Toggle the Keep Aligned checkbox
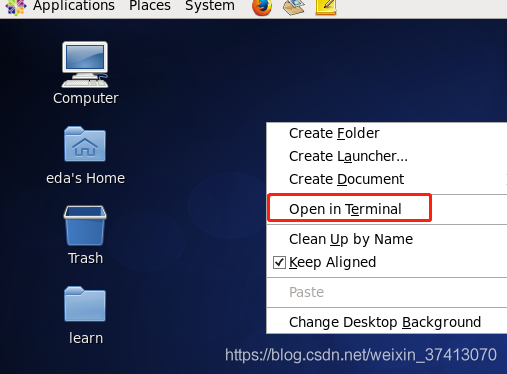Viewport: 507px width, 374px height. point(279,263)
